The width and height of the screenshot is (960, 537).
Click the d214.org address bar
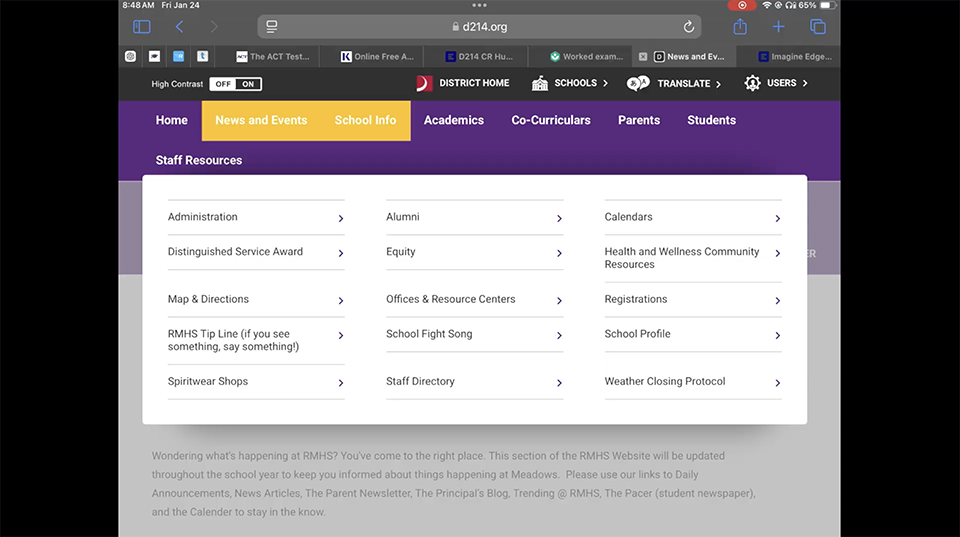(x=479, y=27)
